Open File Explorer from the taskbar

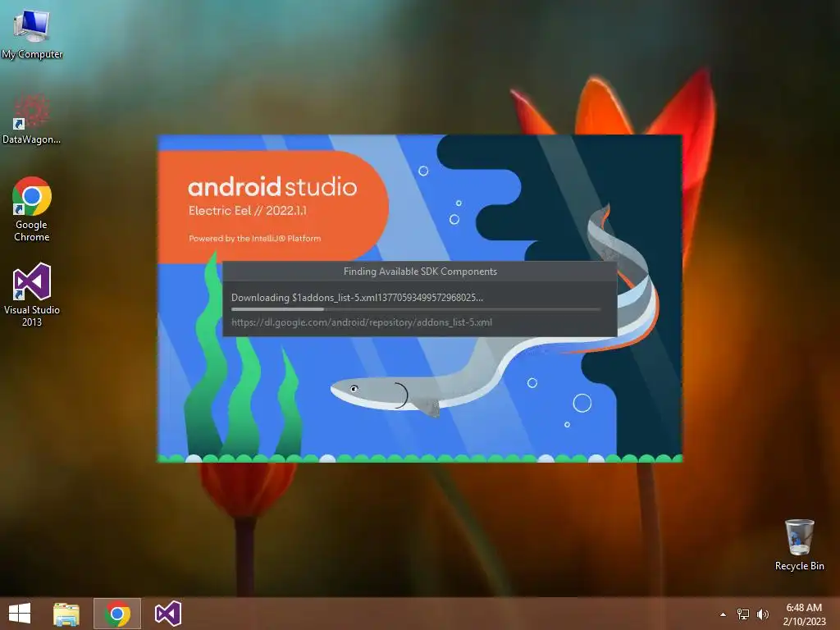click(66, 614)
